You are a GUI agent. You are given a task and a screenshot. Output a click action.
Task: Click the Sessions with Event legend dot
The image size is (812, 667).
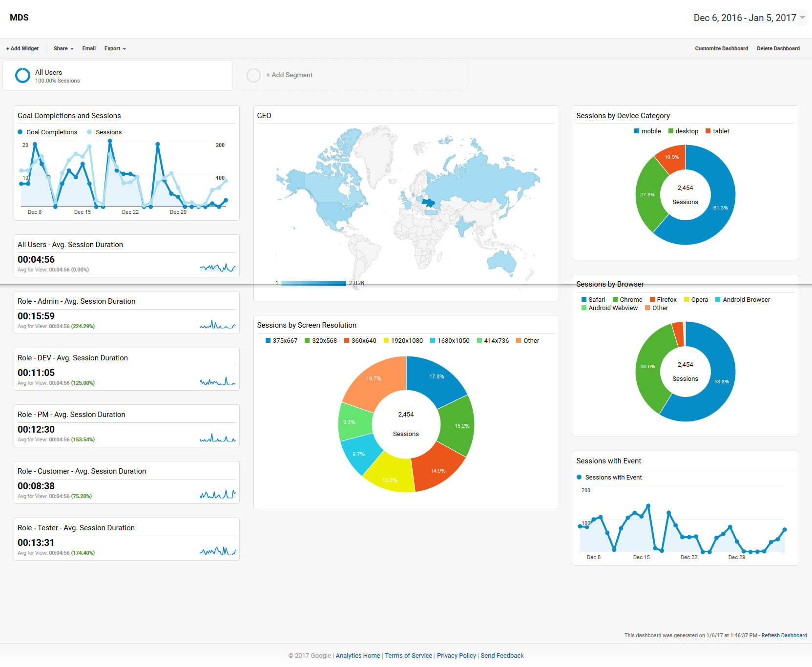[579, 477]
